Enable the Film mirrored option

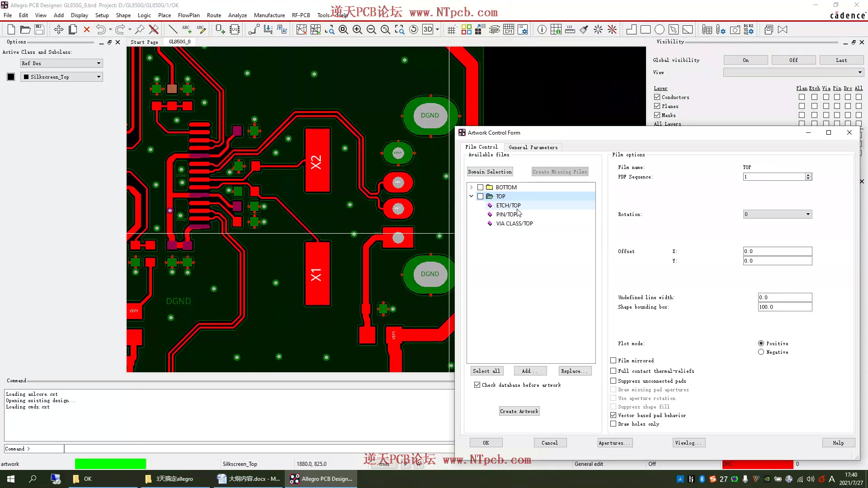point(613,361)
